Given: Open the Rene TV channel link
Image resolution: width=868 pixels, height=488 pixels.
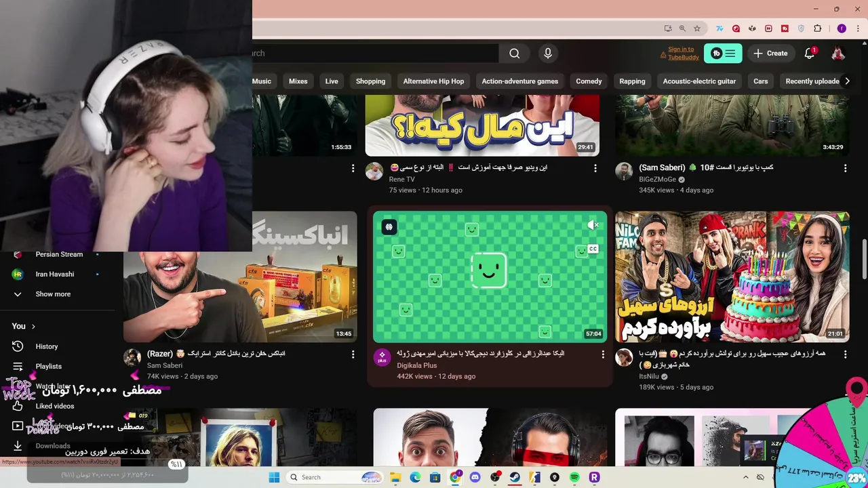Looking at the screenshot, I should coord(401,180).
